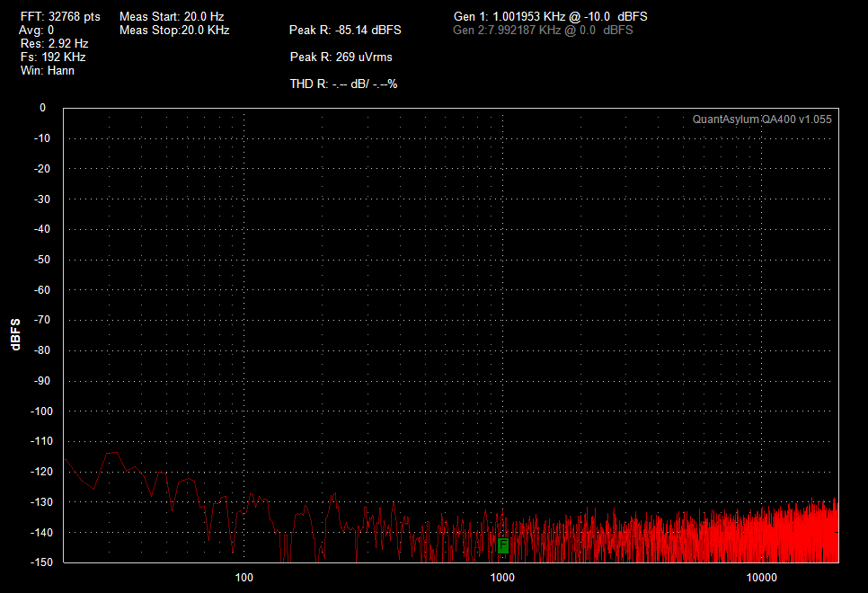The width and height of the screenshot is (868, 593).
Task: Click the Res: 2.92 Hz value
Action: coord(54,43)
